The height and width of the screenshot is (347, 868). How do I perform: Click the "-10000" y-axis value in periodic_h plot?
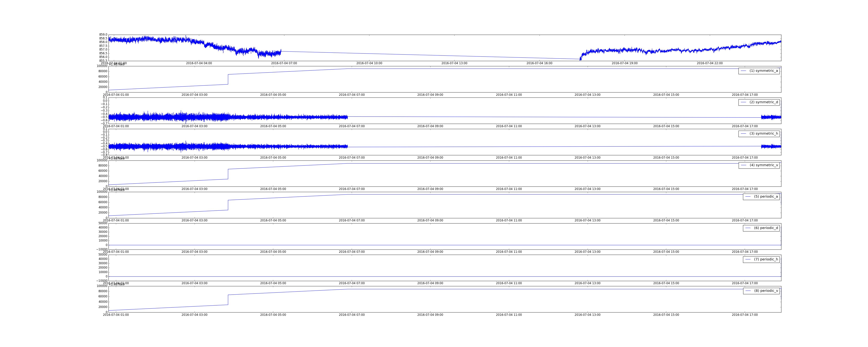click(x=101, y=281)
